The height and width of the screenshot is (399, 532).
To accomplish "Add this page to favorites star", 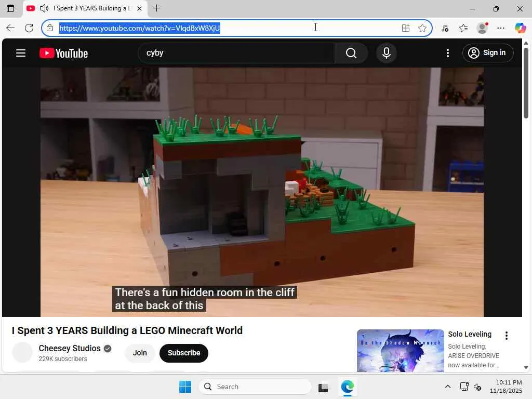I will point(422,28).
